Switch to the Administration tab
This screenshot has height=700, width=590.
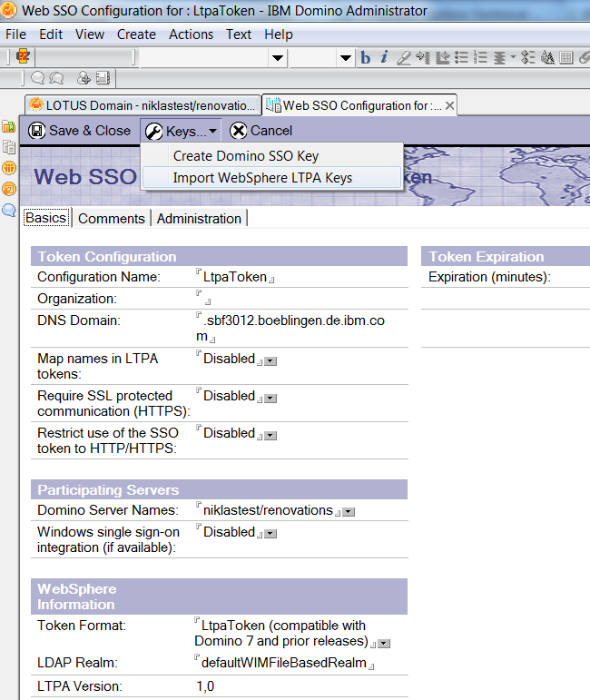(199, 218)
